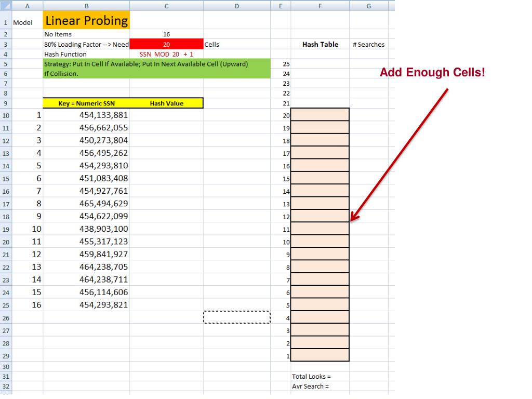Click the Hash Value header cell
The image size is (532, 399).
point(167,103)
